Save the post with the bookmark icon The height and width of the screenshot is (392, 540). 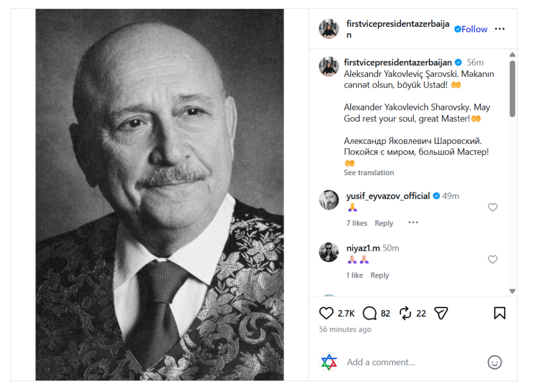[x=500, y=313]
